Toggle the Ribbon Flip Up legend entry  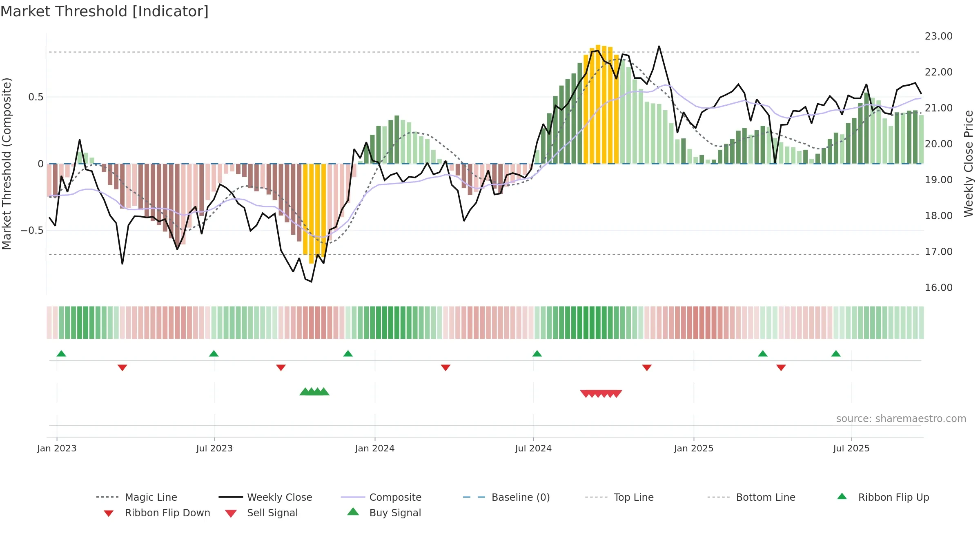coord(883,497)
